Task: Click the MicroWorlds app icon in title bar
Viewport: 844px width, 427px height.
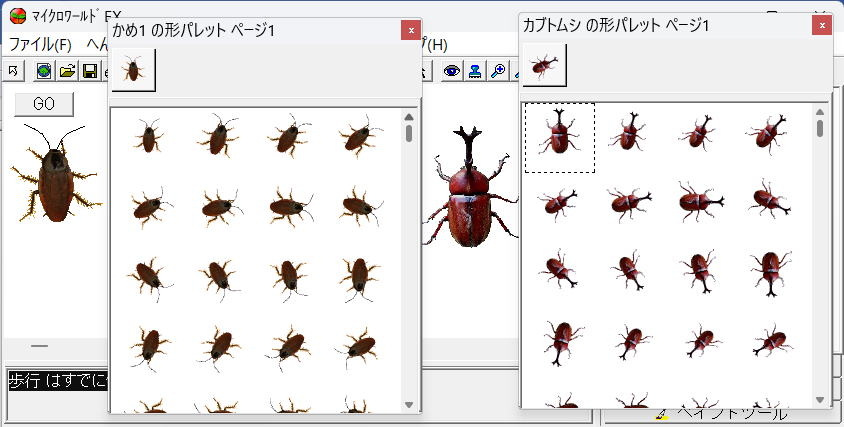Action: (18, 16)
